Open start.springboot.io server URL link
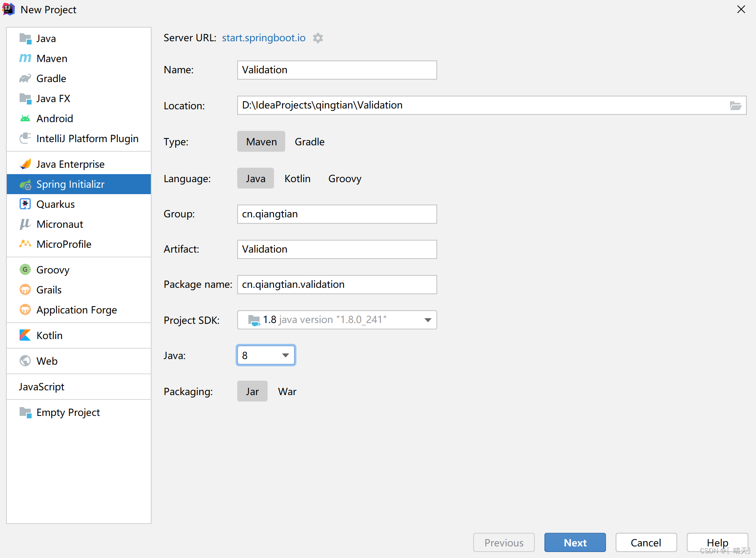756x558 pixels. click(264, 38)
